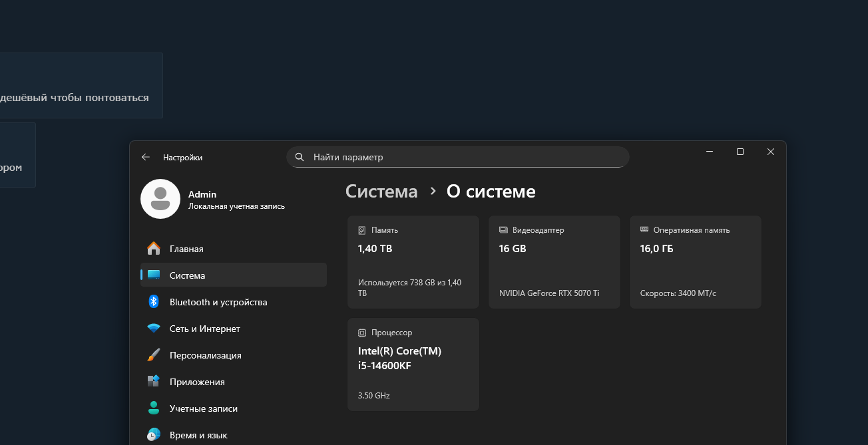Click the magnifier icon in search box

click(300, 158)
